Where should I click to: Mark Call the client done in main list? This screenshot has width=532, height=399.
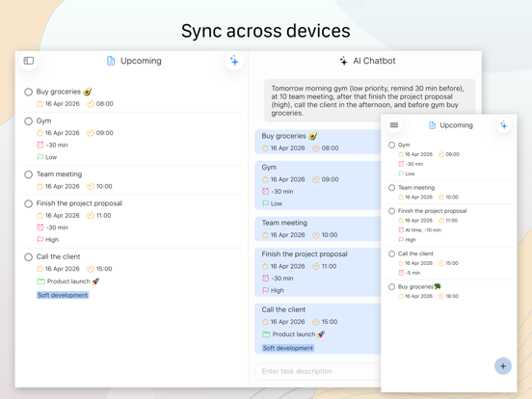coord(29,257)
